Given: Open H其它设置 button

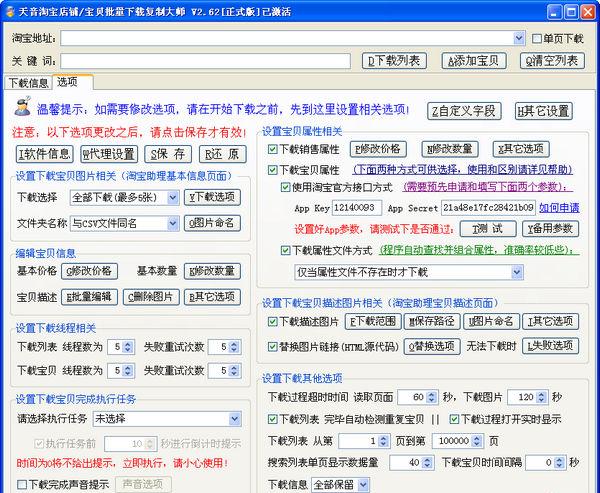Looking at the screenshot, I should (x=543, y=111).
